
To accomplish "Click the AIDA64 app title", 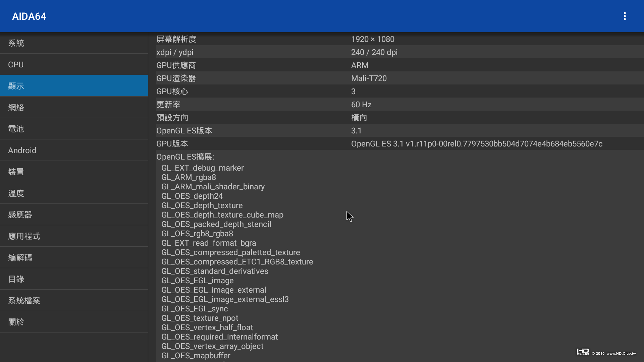I will pyautogui.click(x=29, y=16).
